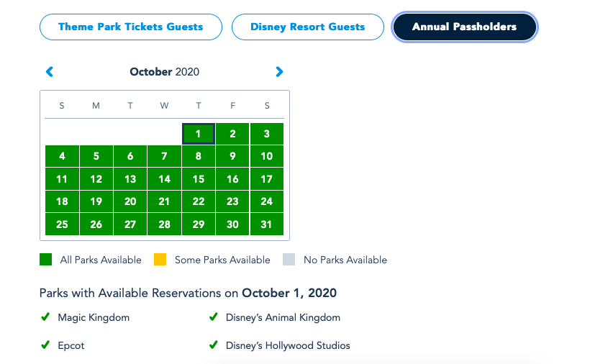This screenshot has width=608, height=364.
Task: Go to previous month with left arrow
Action: (x=50, y=72)
